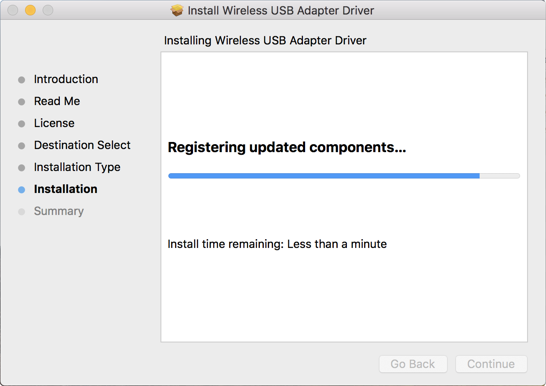
Task: Click the Installation Type bullet dot
Action: (x=22, y=168)
